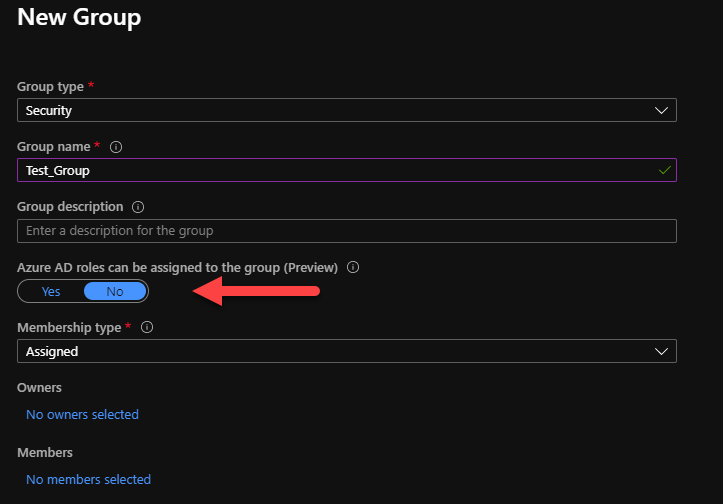Click the green validation checkmark in Group name
This screenshot has height=504, width=723.
(x=664, y=171)
